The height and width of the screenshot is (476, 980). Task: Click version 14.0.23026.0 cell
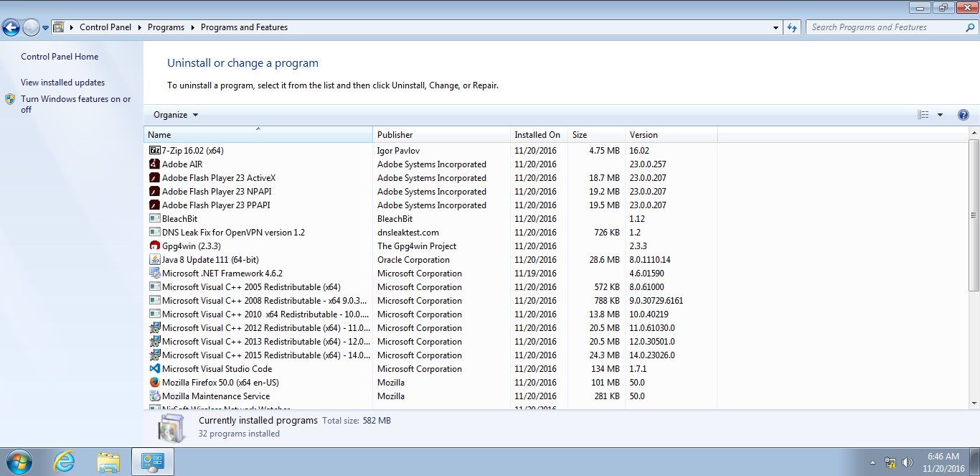point(652,355)
